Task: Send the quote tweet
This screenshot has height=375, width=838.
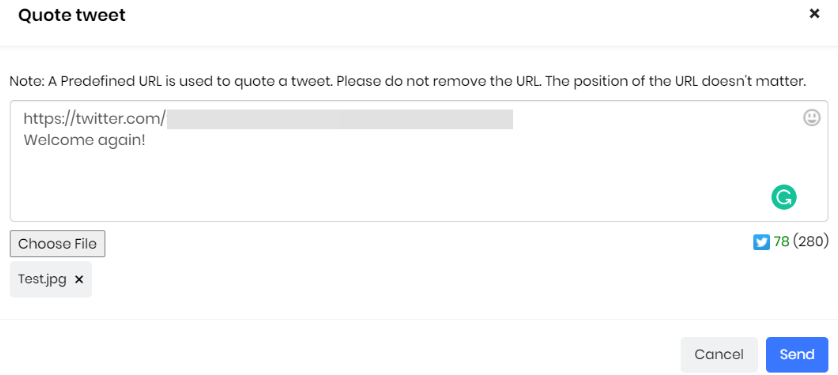Action: click(797, 355)
